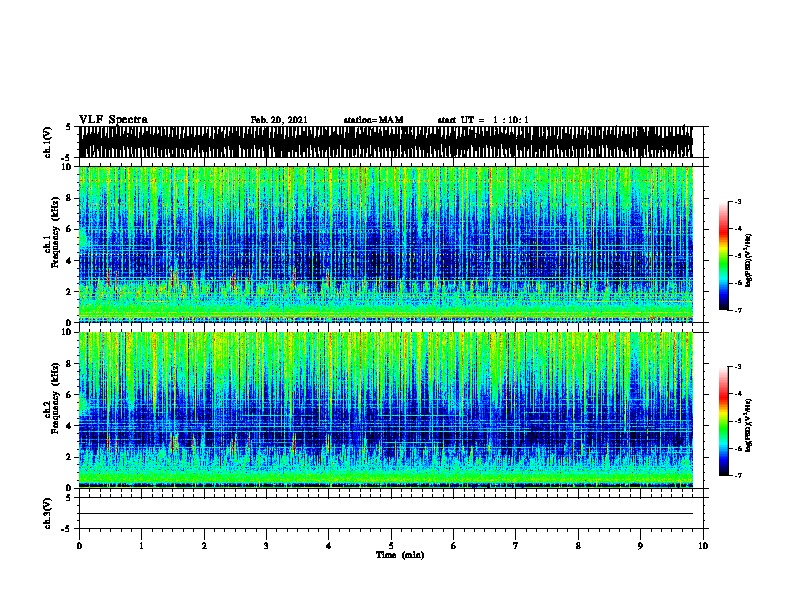Click time axis tick label "2"

point(204,546)
